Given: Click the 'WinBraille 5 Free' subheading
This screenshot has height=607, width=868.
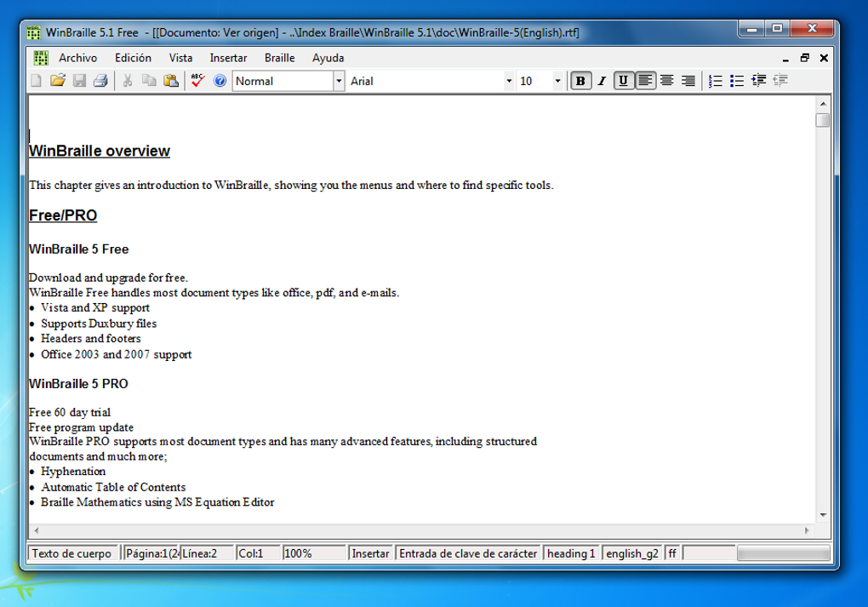Looking at the screenshot, I should tap(78, 249).
